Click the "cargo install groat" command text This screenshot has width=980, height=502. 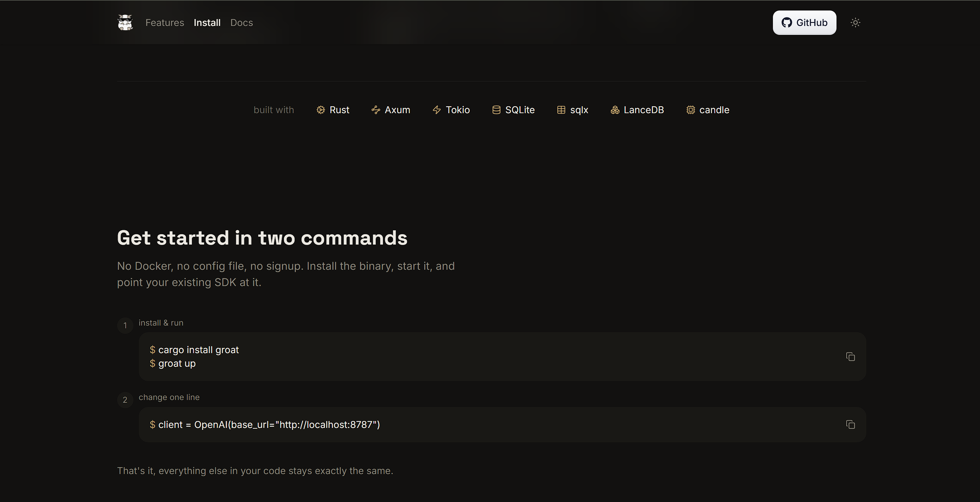coord(199,350)
